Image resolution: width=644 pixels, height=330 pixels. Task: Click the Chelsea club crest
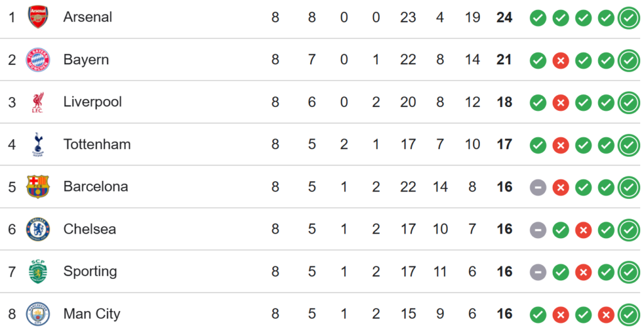coord(38,229)
